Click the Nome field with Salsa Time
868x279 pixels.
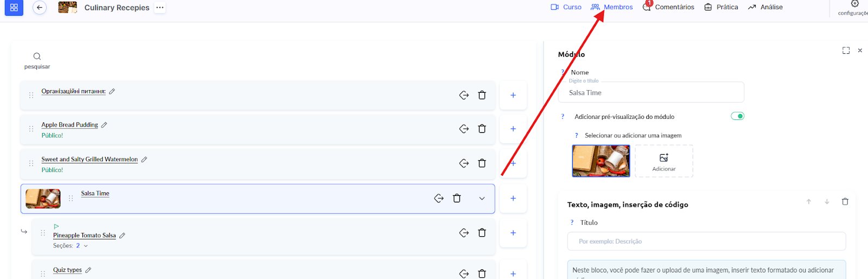pos(651,92)
